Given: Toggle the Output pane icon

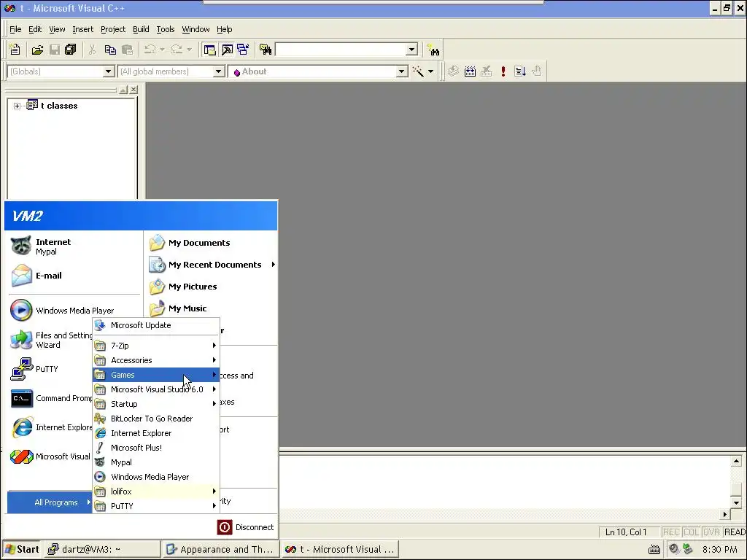Looking at the screenshot, I should tap(228, 50).
